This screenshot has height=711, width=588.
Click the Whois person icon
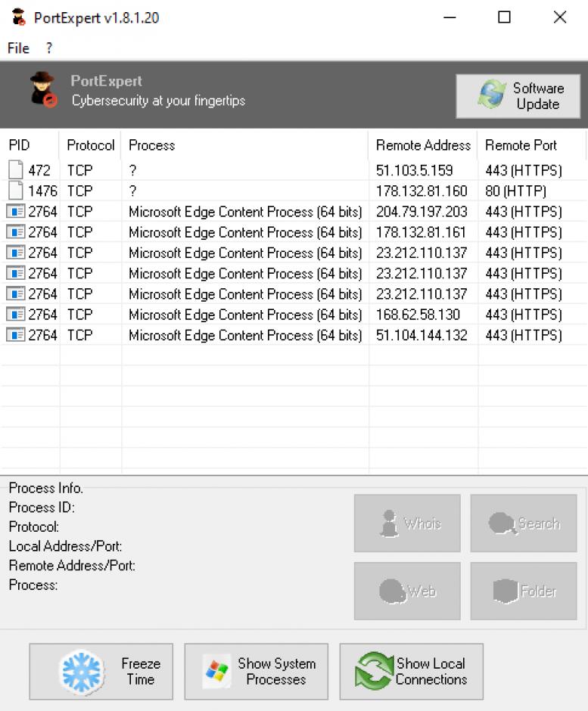tap(389, 523)
